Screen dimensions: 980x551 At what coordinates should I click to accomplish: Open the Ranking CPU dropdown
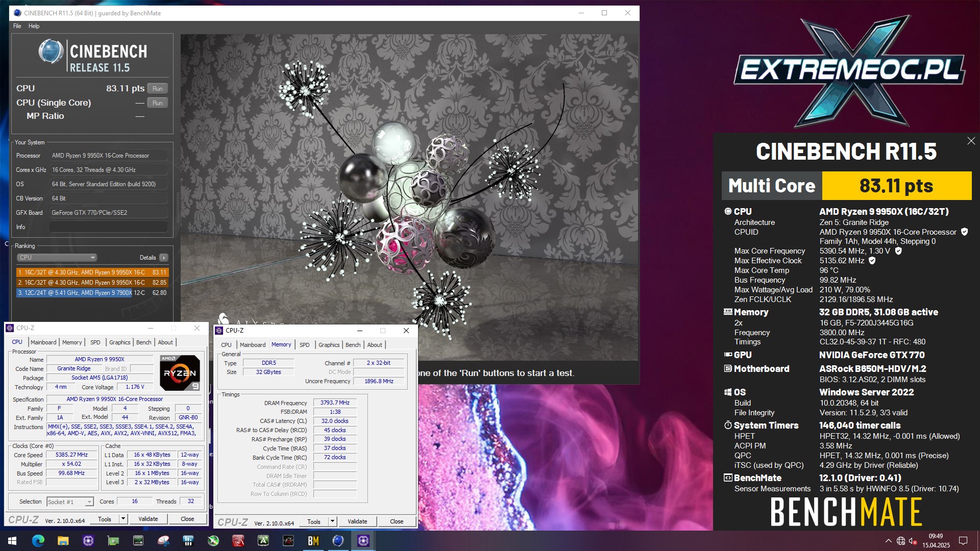point(57,258)
